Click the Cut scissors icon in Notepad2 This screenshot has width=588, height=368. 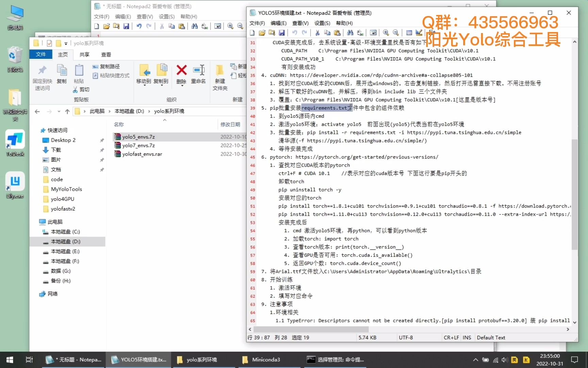click(x=317, y=32)
